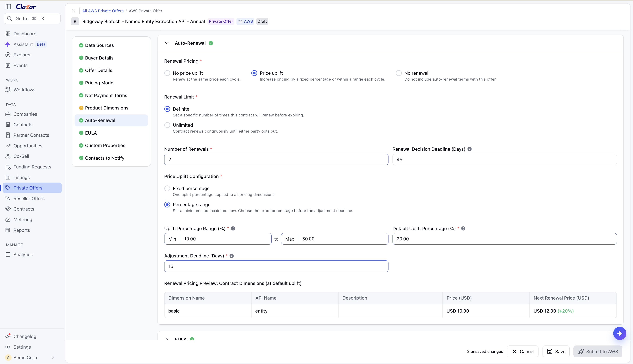This screenshot has height=364, width=633.
Task: Focus the Max uplift percentage field
Action: (x=343, y=239)
